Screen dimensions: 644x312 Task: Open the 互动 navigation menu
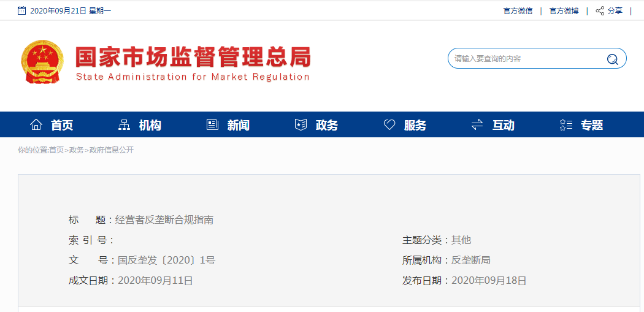pyautogui.click(x=504, y=125)
